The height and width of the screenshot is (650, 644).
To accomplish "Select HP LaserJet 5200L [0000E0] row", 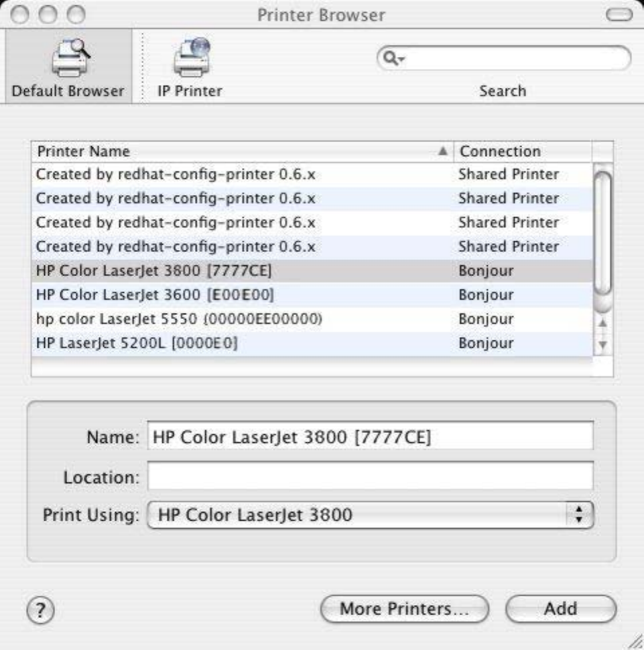I will click(312, 343).
